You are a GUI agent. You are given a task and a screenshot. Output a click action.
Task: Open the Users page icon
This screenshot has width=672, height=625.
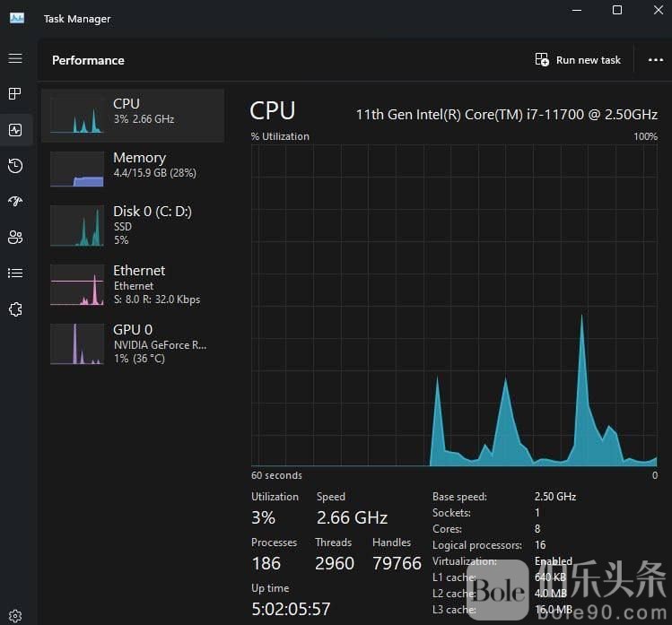coord(15,237)
